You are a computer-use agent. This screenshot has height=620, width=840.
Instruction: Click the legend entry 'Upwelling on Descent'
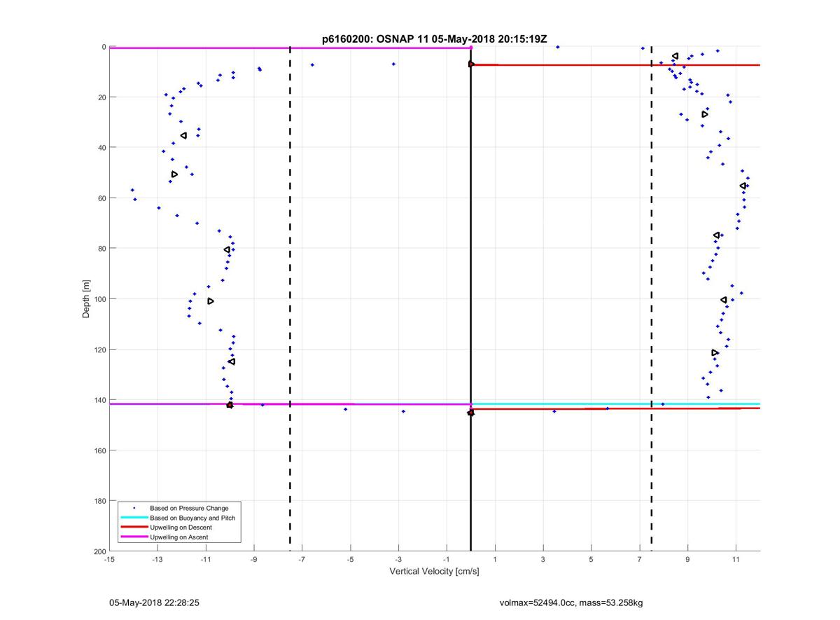[181, 528]
